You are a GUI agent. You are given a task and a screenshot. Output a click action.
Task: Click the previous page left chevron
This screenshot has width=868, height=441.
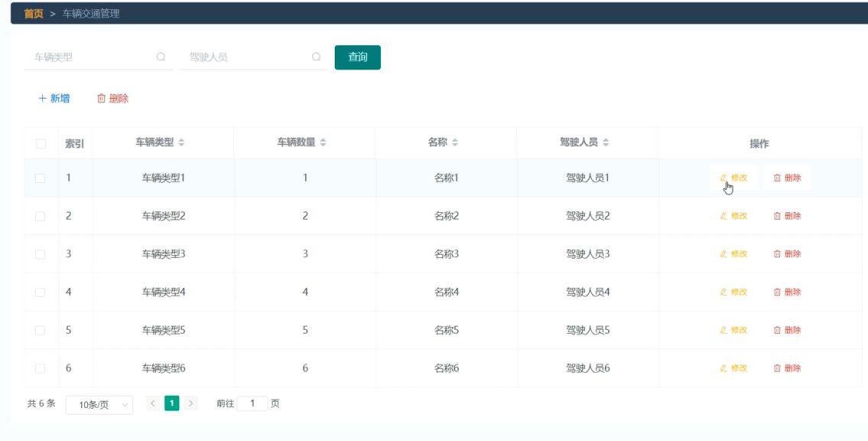coord(154,403)
